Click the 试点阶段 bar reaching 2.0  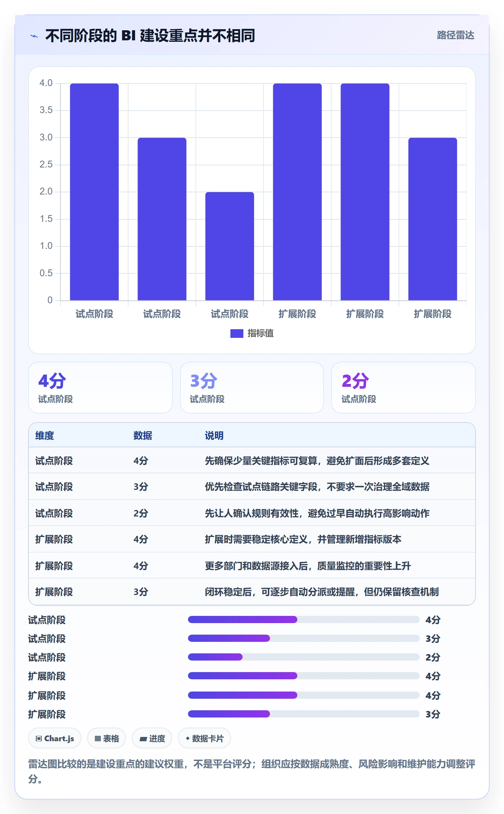pos(230,246)
